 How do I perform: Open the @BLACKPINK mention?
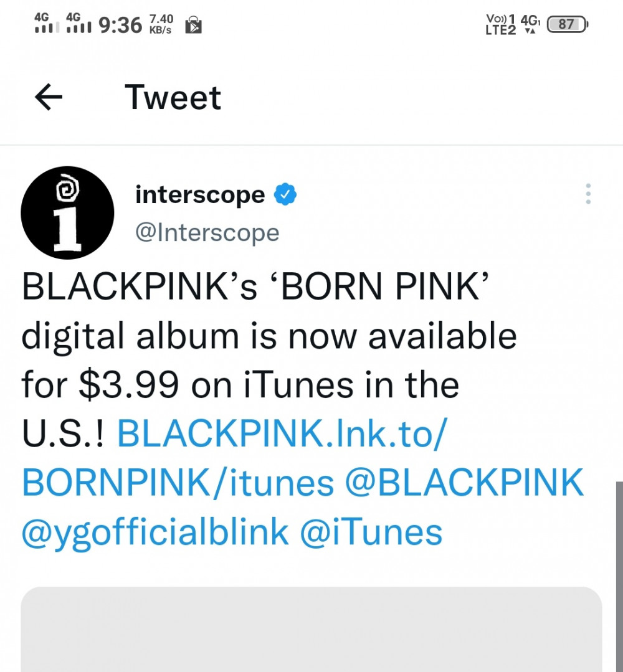pos(465,483)
